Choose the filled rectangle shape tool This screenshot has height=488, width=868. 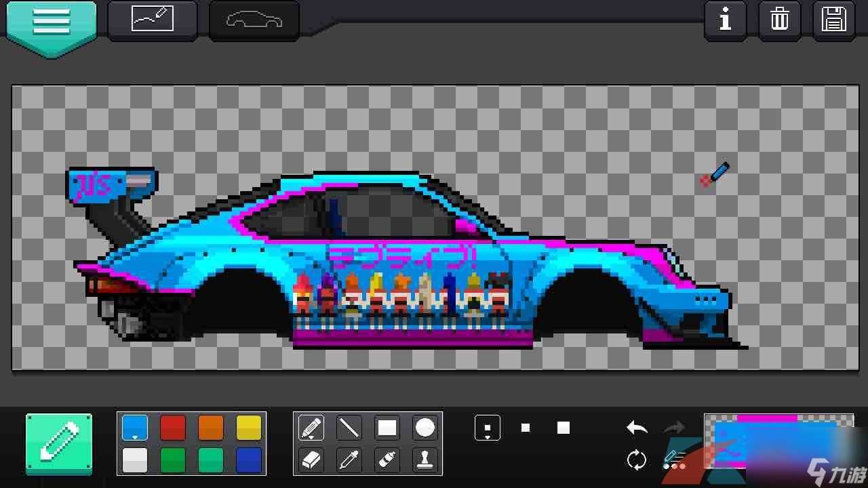(387, 428)
